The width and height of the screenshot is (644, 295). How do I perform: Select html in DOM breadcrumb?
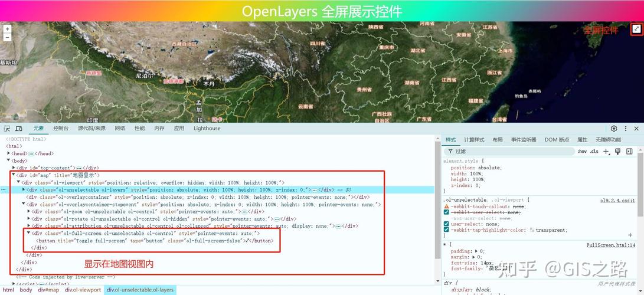[8, 290]
